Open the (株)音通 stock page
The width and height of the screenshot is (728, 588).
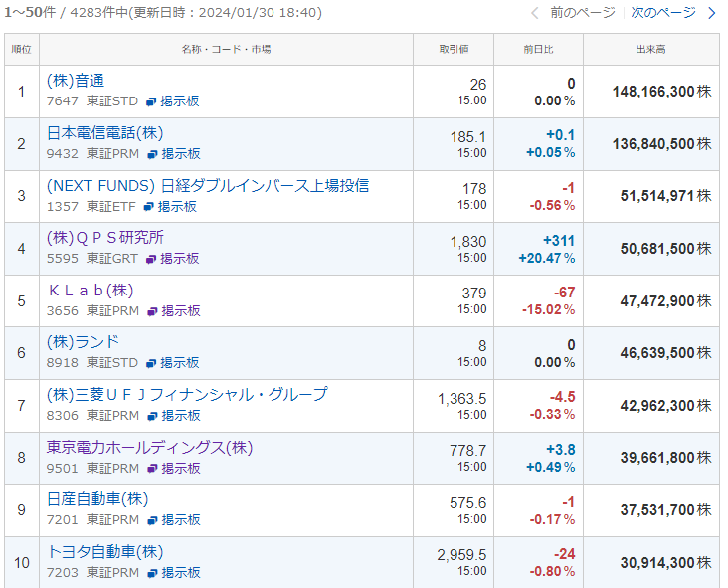[76, 81]
